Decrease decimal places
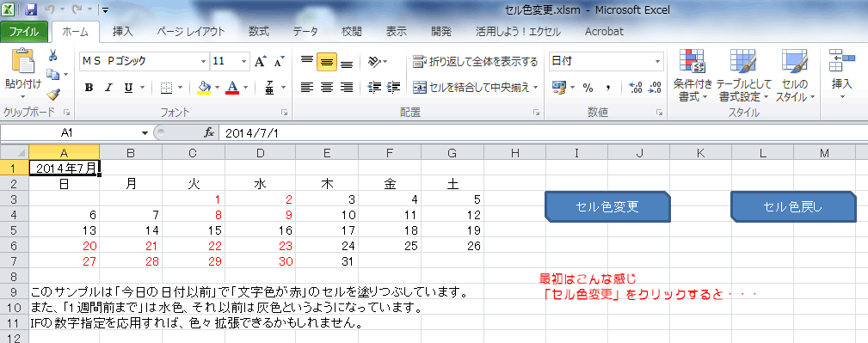Viewport: 868px width, 343px height. [655, 88]
